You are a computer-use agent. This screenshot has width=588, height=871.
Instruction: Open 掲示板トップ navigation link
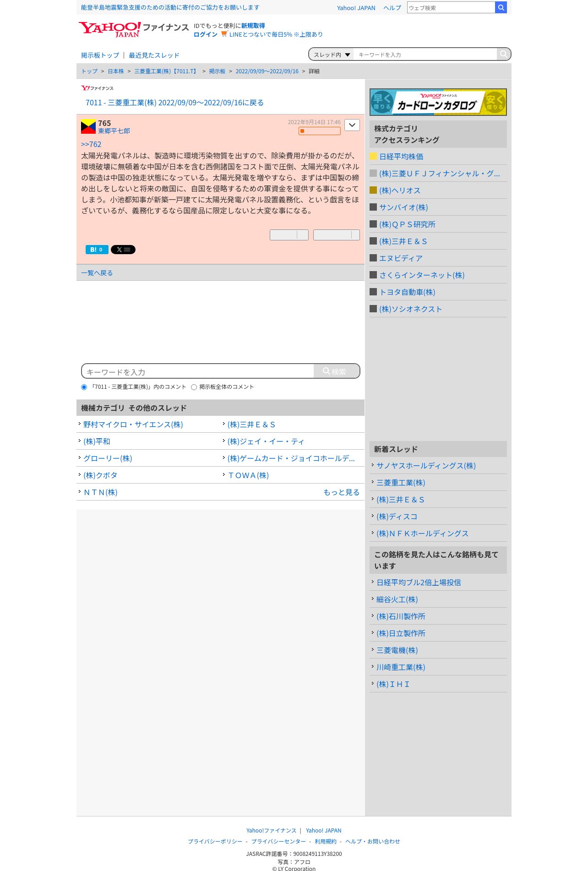100,55
